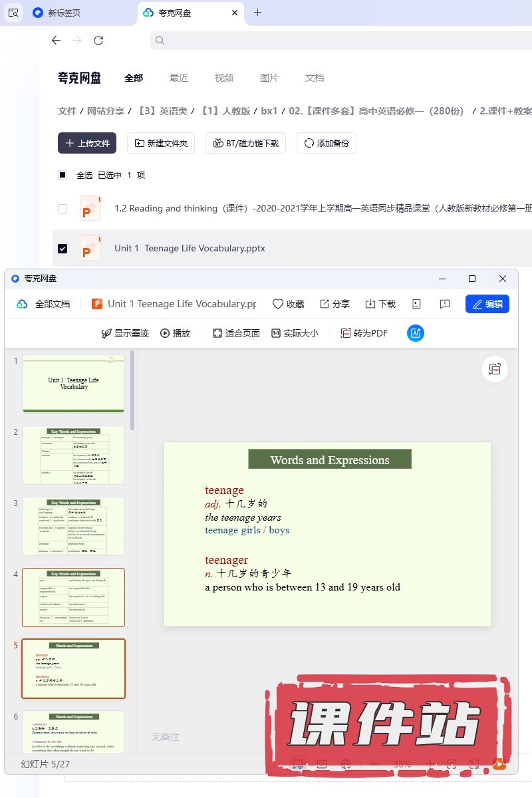532x798 pixels.
Task: Toggle the 全选 select all checkbox
Action: click(x=63, y=175)
